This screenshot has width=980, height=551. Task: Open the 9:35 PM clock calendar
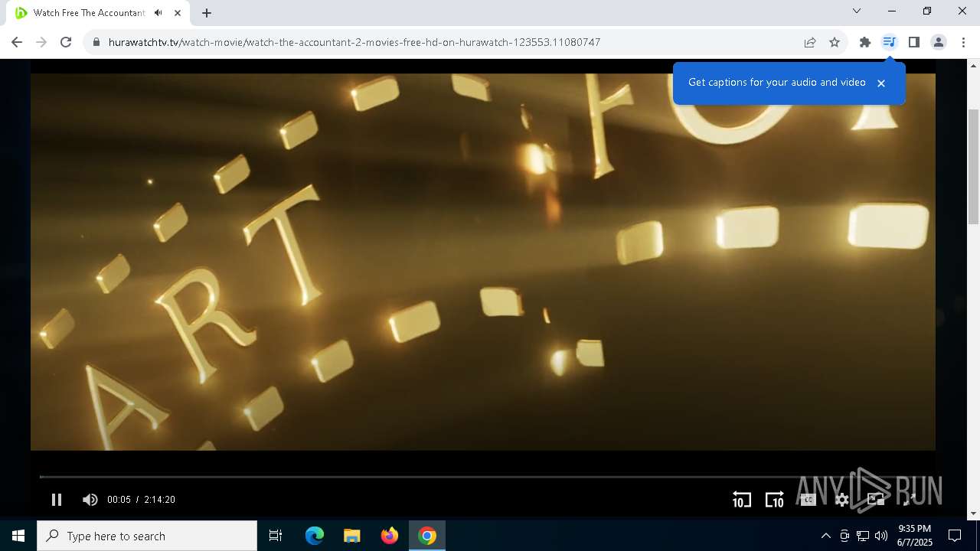pos(915,536)
